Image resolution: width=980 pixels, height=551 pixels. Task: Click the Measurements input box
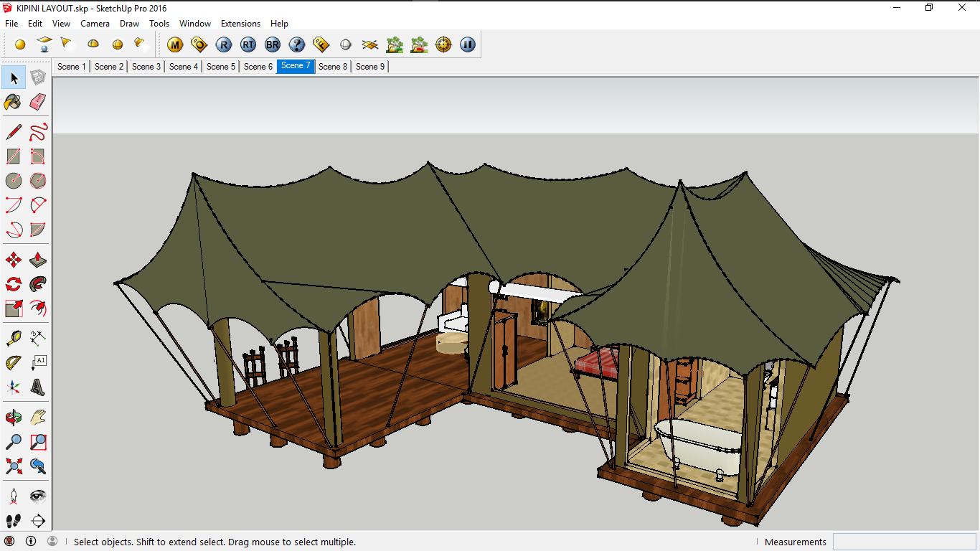(x=903, y=542)
